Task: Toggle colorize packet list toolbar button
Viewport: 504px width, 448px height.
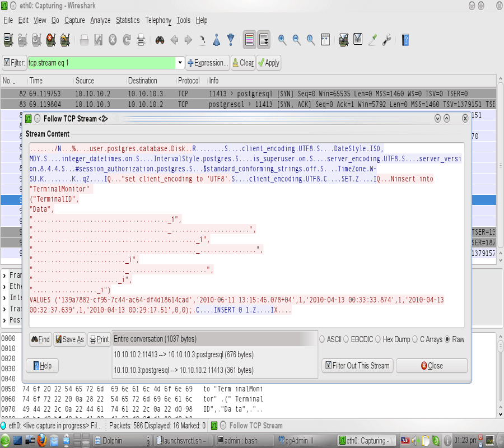Action: [x=249, y=40]
